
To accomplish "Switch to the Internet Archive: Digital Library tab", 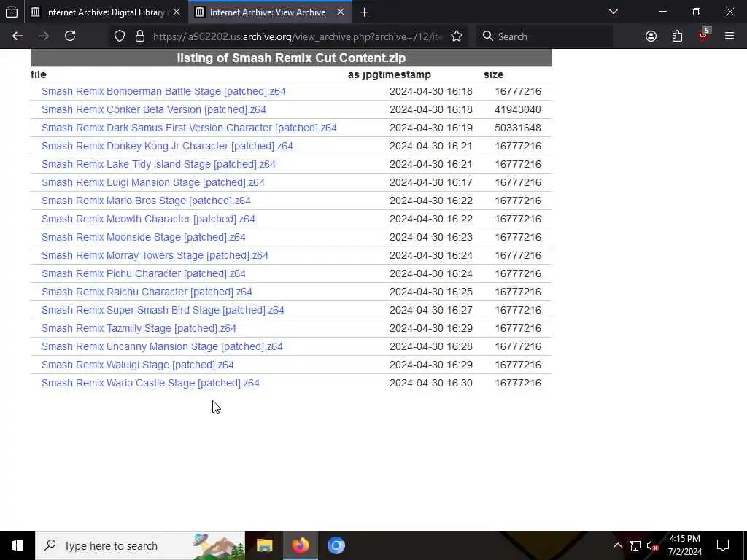I will (x=105, y=12).
